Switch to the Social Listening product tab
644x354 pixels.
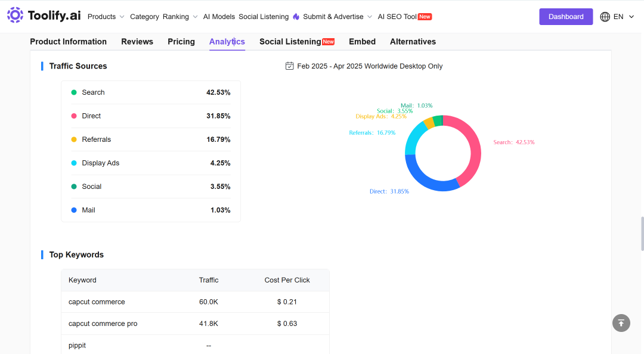click(290, 42)
